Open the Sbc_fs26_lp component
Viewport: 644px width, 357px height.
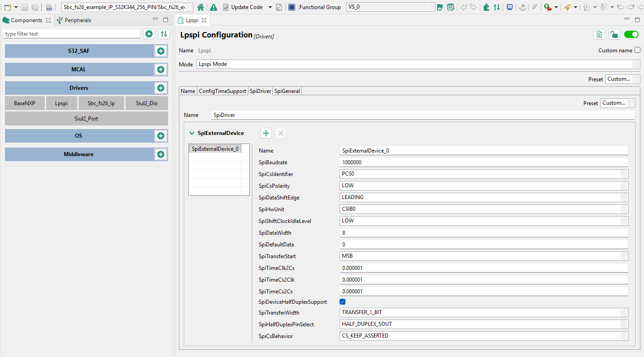click(101, 103)
